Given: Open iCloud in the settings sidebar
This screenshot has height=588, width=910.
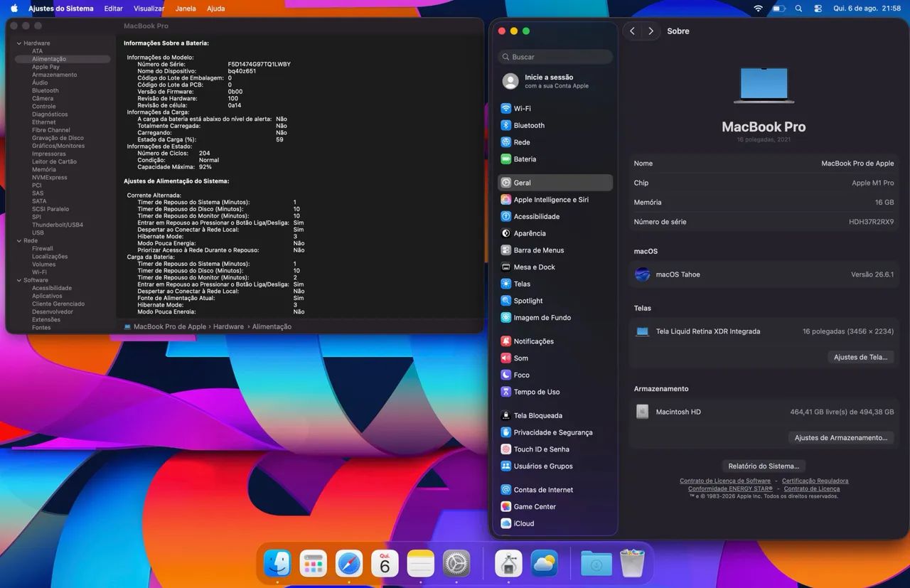Looking at the screenshot, I should (555, 523).
